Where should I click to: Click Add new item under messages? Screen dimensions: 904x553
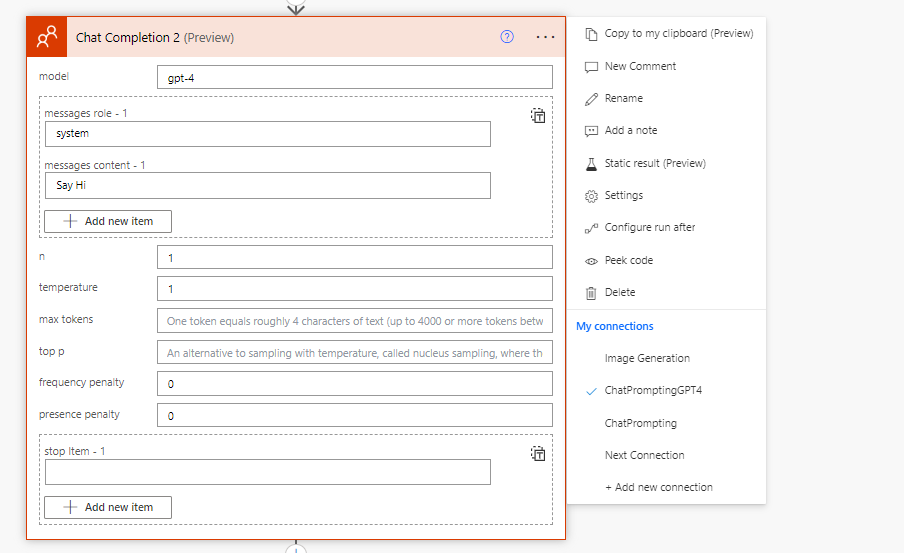pos(108,221)
